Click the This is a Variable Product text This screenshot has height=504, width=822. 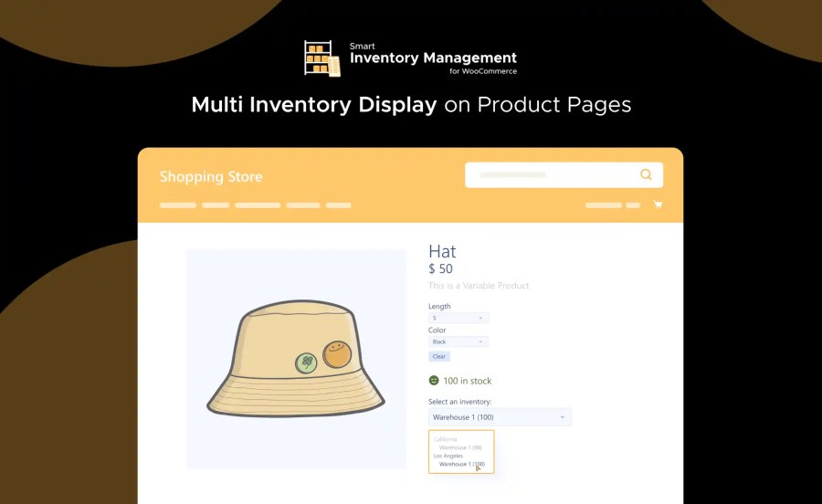pyautogui.click(x=478, y=286)
